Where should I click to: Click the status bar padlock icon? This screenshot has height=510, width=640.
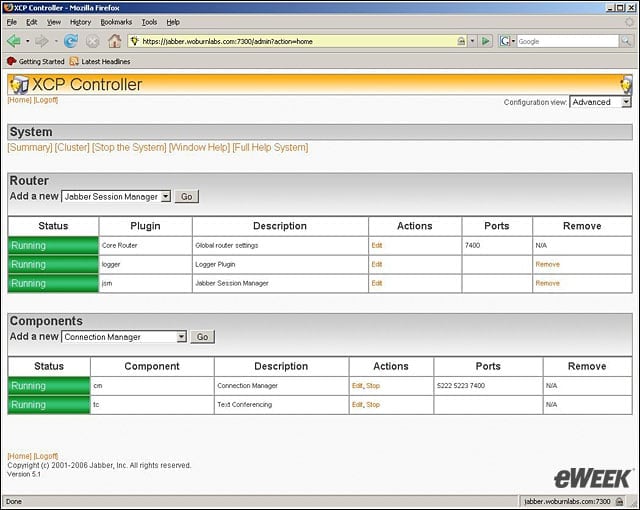coord(620,501)
